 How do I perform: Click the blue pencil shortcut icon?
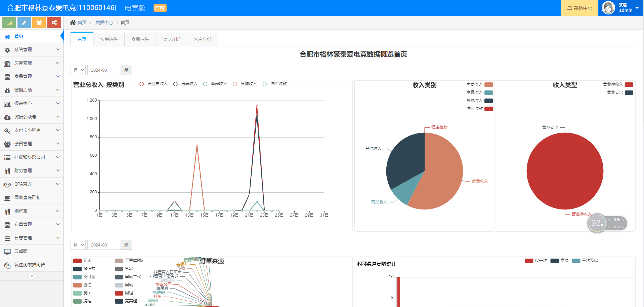coord(24,23)
